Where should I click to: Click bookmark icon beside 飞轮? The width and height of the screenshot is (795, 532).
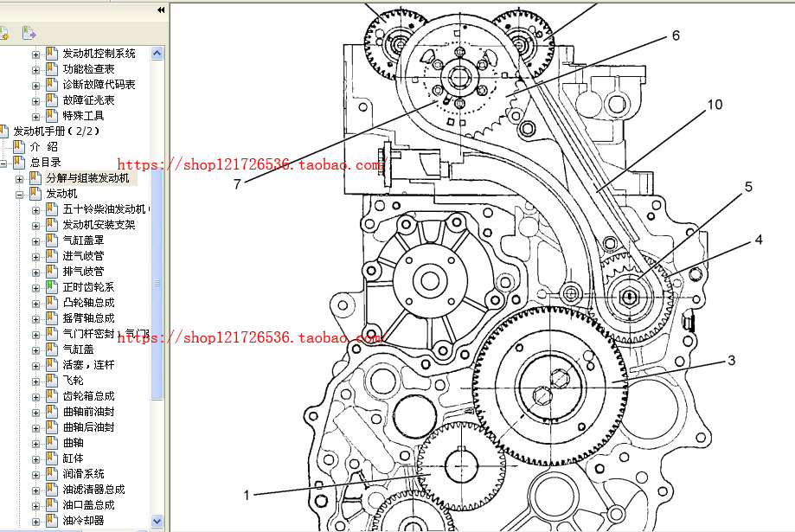52,381
